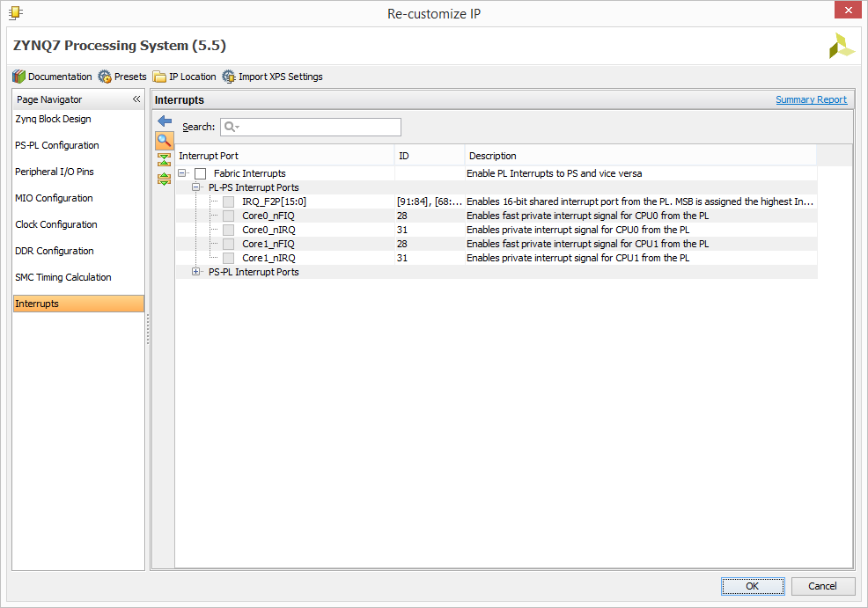
Task: Enable the Fabric Interrupts checkbox
Action: tap(201, 173)
